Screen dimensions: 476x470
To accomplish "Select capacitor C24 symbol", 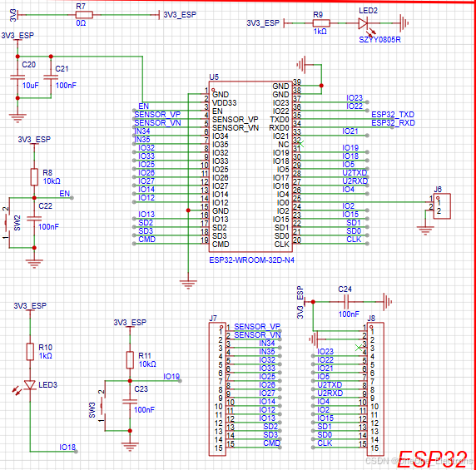I will point(347,302).
